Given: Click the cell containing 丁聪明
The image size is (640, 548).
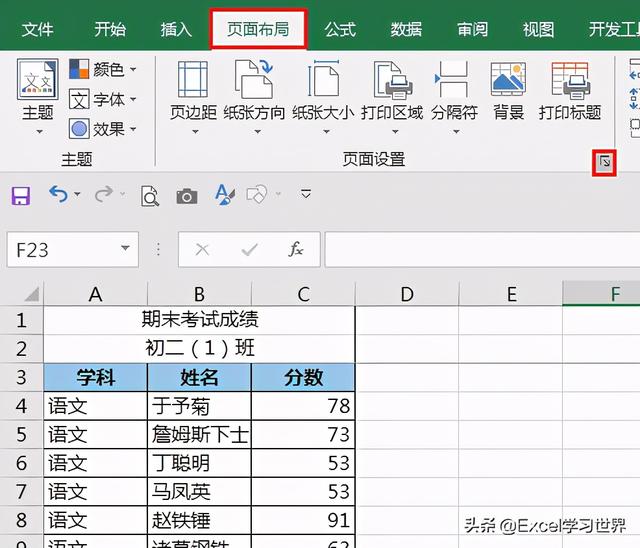Looking at the screenshot, I should tap(199, 463).
